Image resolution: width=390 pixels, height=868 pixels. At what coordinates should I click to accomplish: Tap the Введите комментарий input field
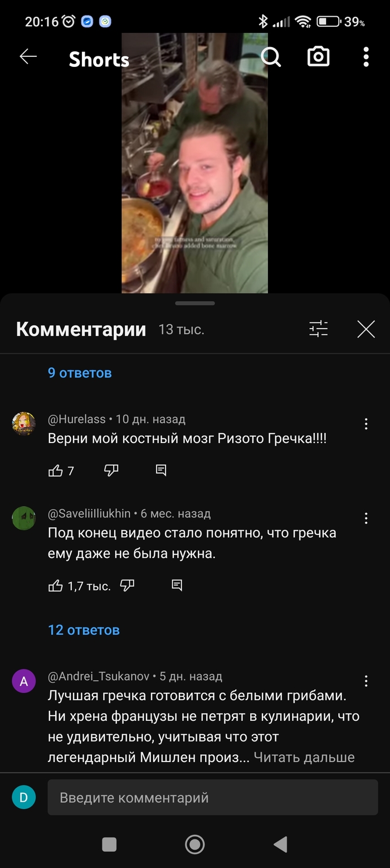[x=213, y=797]
